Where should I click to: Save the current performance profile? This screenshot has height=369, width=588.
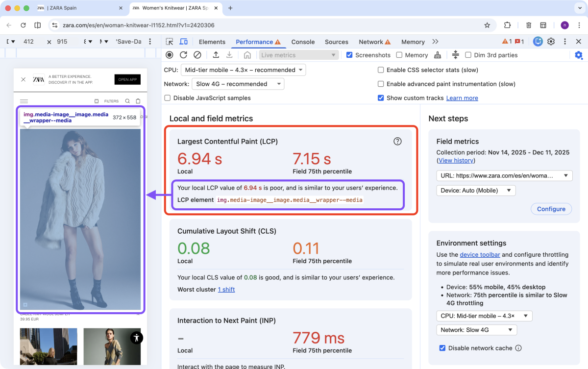(229, 55)
